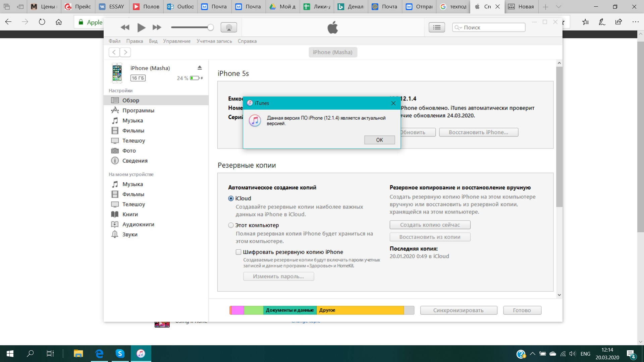This screenshot has width=644, height=362.
Task: Open the list view button beside search
Action: coord(437,27)
